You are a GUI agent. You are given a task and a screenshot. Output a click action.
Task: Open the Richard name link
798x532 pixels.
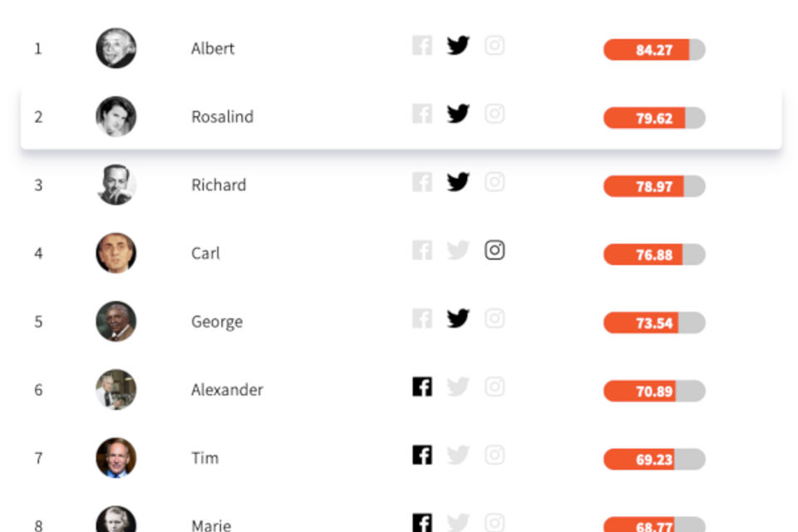coord(219,185)
